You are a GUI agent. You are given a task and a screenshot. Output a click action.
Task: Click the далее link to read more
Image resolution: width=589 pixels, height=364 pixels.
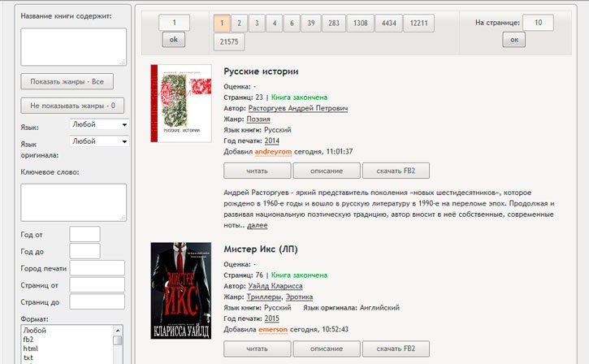click(x=257, y=225)
